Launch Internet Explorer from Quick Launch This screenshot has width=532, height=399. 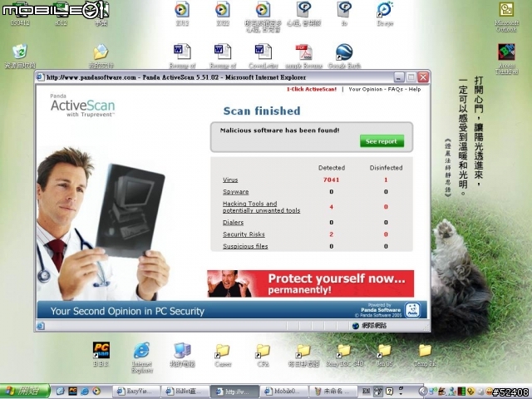[84, 392]
